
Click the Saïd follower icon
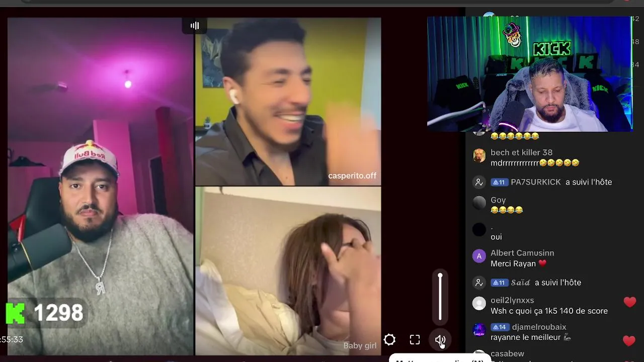pyautogui.click(x=479, y=283)
